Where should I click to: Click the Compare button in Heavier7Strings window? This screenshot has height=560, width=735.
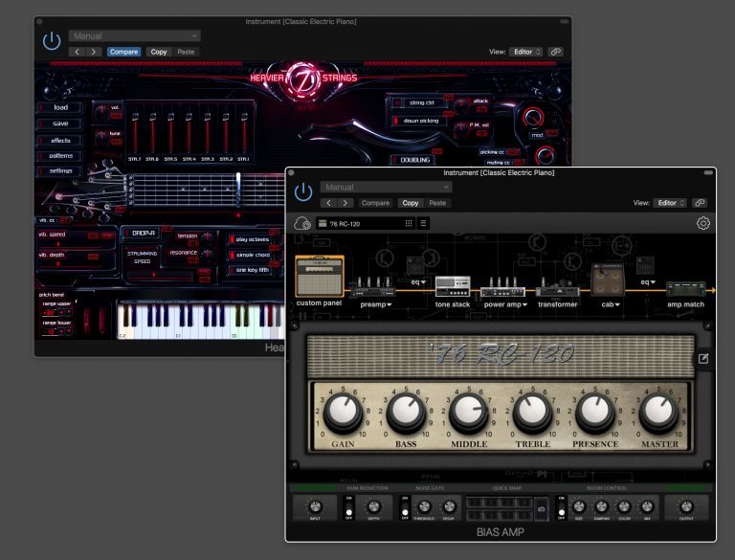[x=123, y=52]
